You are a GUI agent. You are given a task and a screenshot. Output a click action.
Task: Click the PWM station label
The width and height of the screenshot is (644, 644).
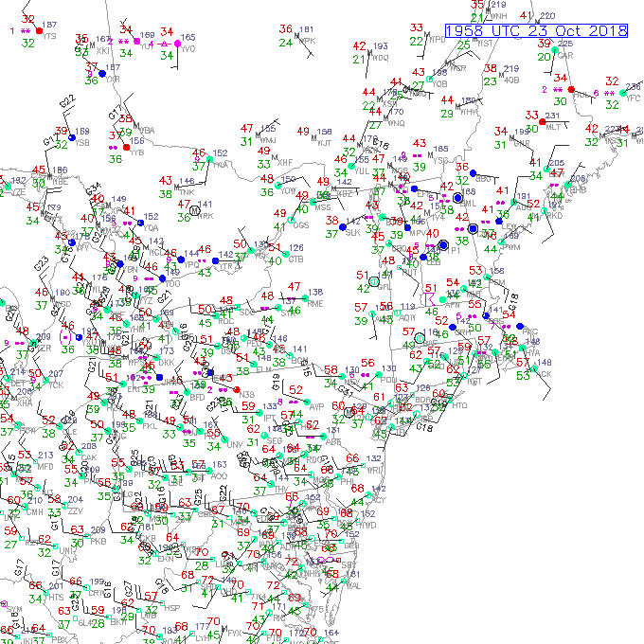[511, 247]
